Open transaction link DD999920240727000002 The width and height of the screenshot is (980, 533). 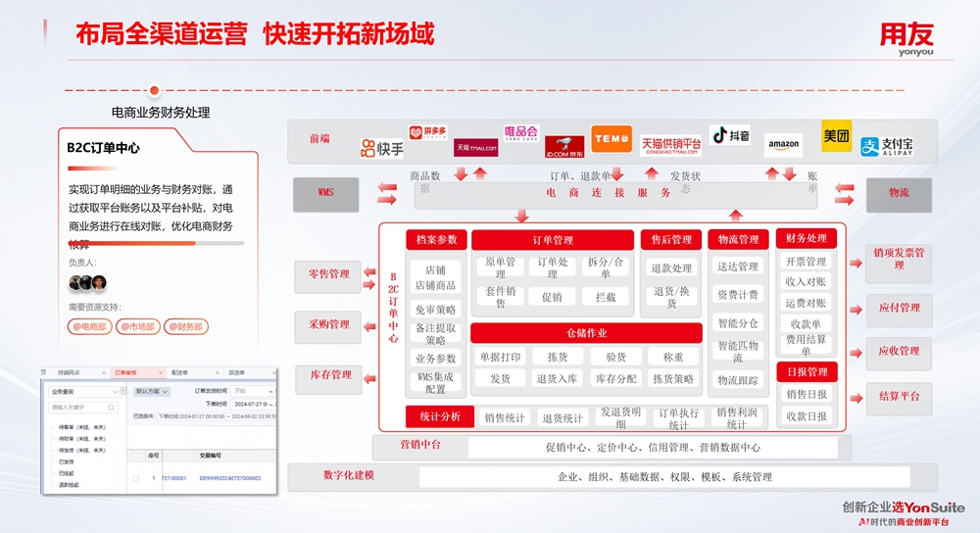[230, 478]
